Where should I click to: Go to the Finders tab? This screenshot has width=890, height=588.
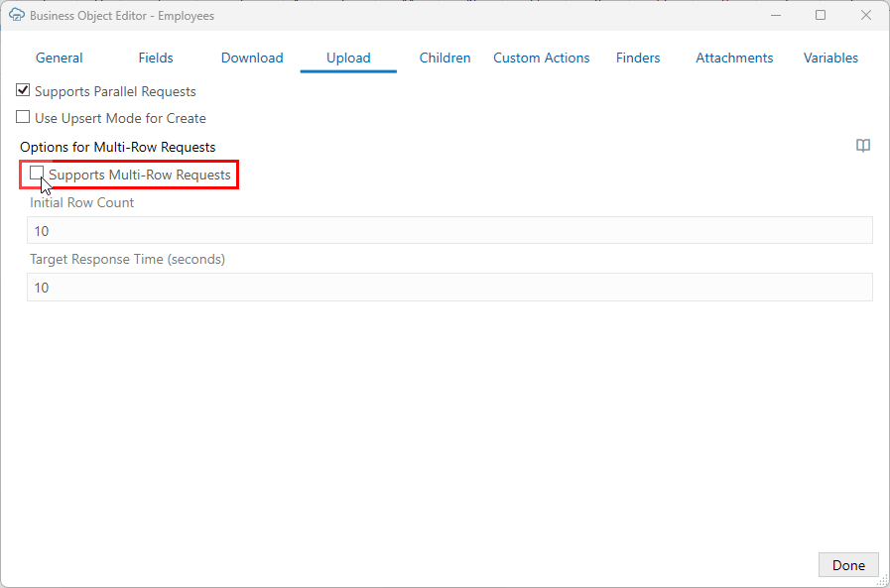pyautogui.click(x=637, y=58)
